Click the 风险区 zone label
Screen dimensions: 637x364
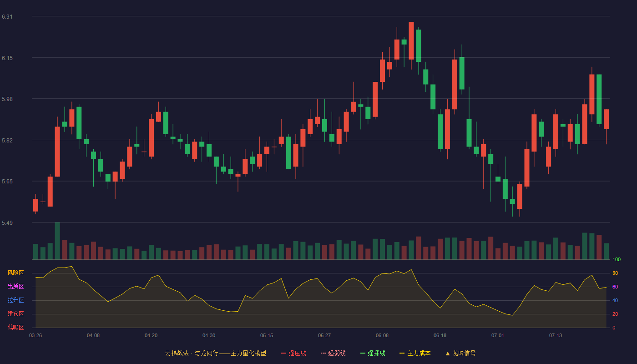(x=15, y=273)
